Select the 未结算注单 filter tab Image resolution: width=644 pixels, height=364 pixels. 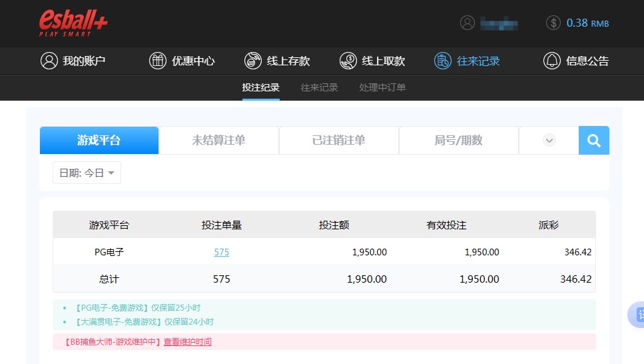[x=218, y=140]
